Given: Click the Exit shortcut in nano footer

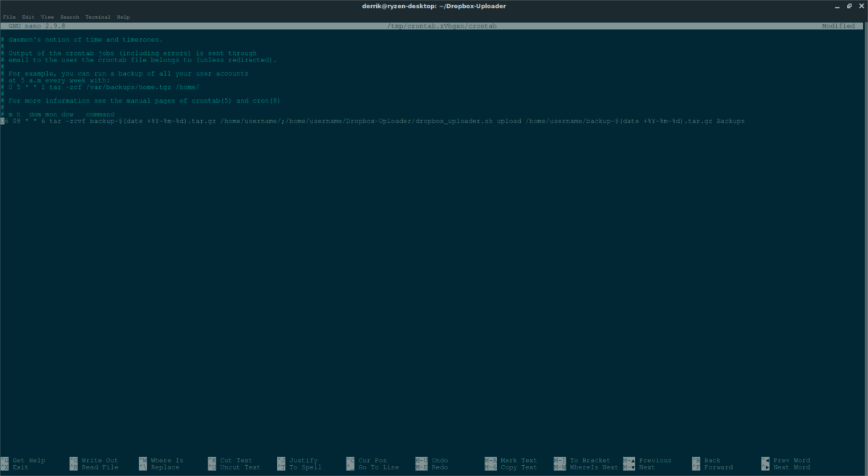Looking at the screenshot, I should (21, 467).
